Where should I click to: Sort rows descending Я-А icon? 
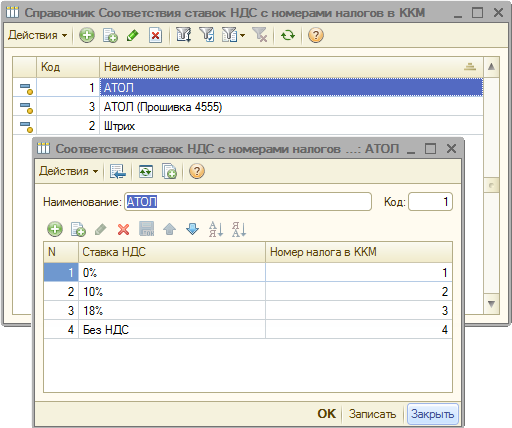[239, 229]
